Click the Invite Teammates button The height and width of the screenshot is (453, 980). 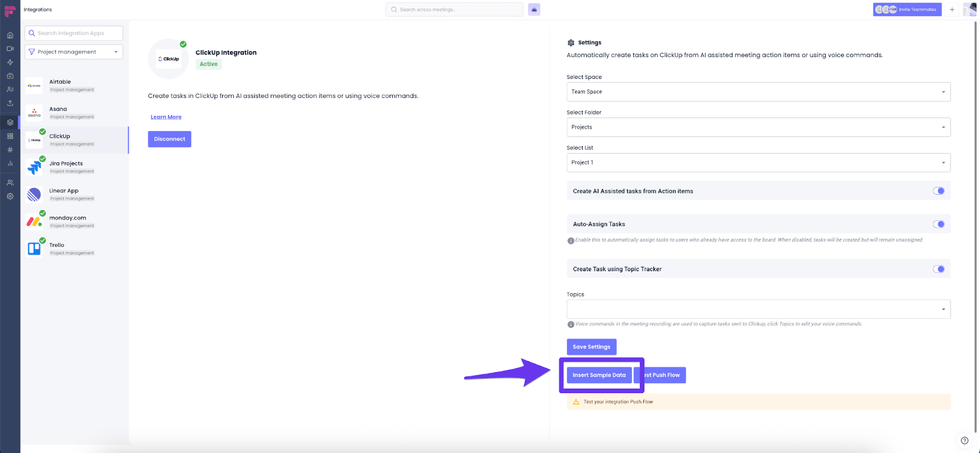pyautogui.click(x=907, y=10)
